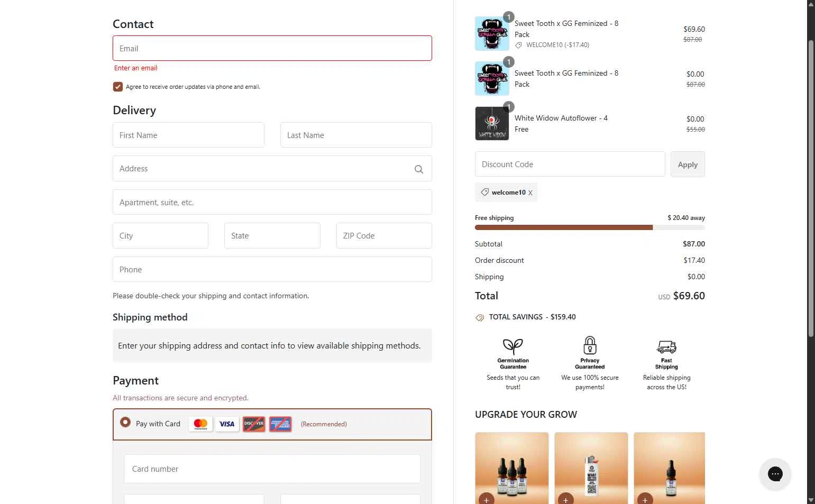Click the Last Name field

point(356,135)
